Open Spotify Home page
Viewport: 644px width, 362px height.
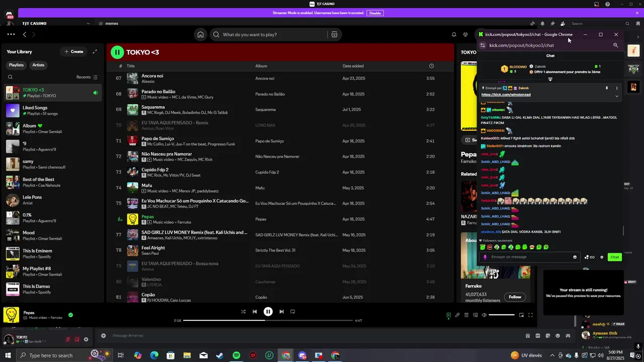tap(200, 35)
